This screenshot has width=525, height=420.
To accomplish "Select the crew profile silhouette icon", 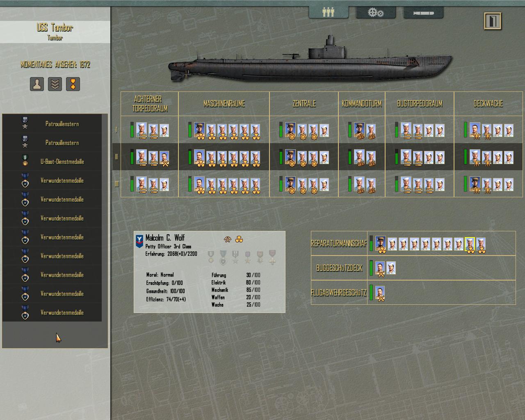I will [x=37, y=84].
